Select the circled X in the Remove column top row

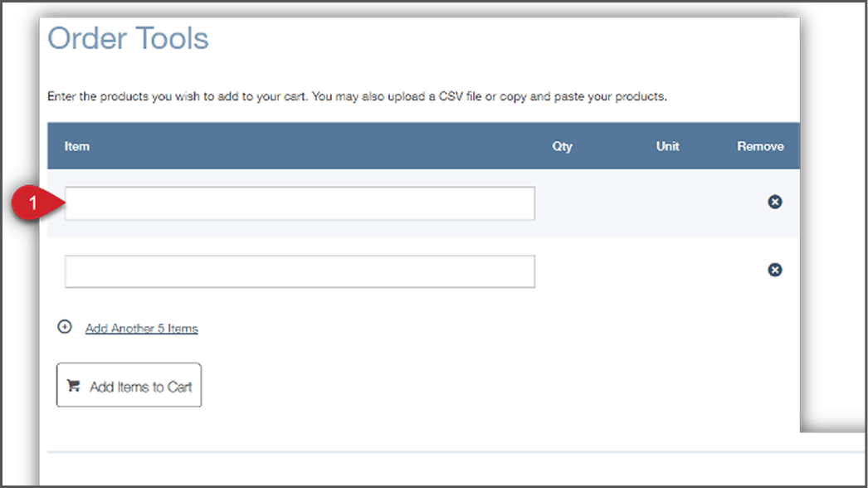click(774, 201)
